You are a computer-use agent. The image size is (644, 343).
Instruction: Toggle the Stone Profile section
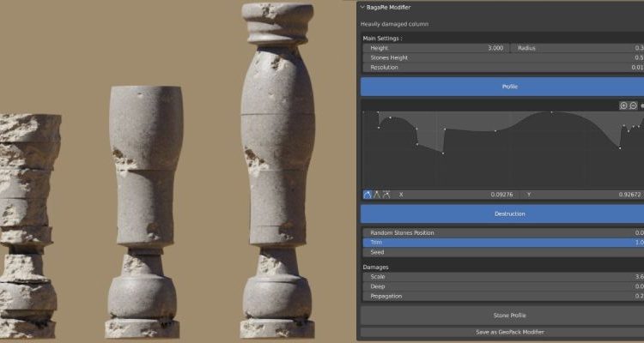coord(502,316)
